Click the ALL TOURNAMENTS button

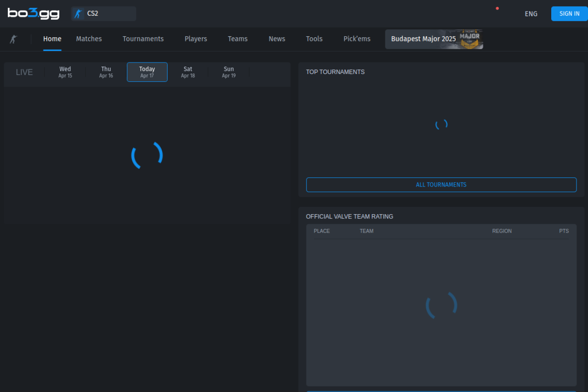(441, 185)
